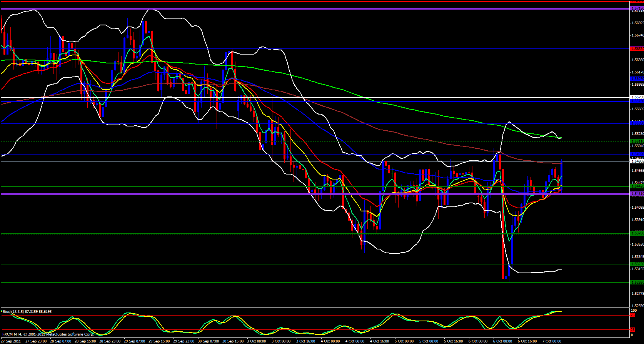This screenshot has height=344, width=644.
Task: Click the green 1.54420 level label
Action: tap(637, 186)
